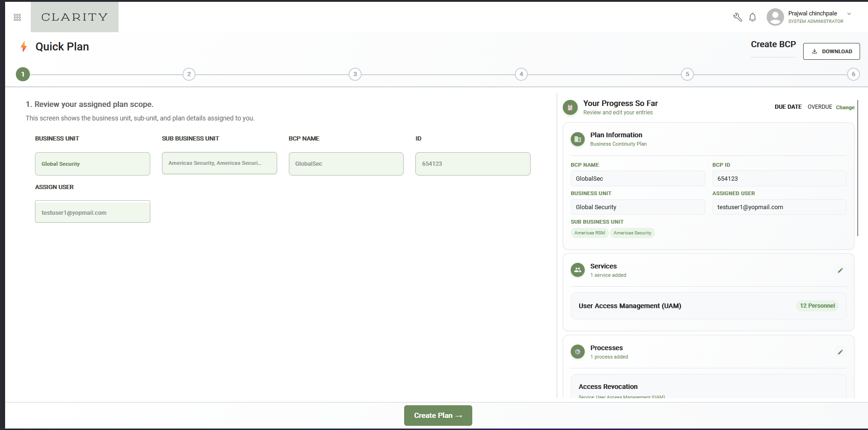Click the Create Plan button
868x430 pixels.
(x=438, y=416)
